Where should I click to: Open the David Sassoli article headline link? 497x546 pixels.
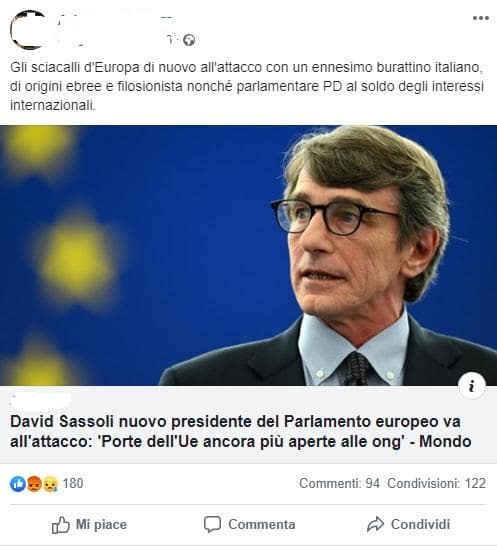pos(241,431)
